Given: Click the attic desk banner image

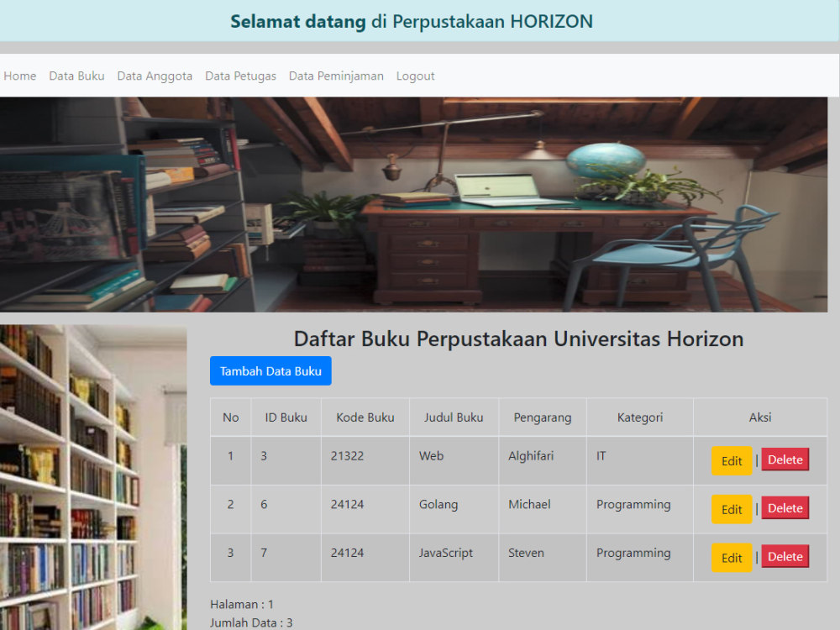Looking at the screenshot, I should (x=413, y=204).
